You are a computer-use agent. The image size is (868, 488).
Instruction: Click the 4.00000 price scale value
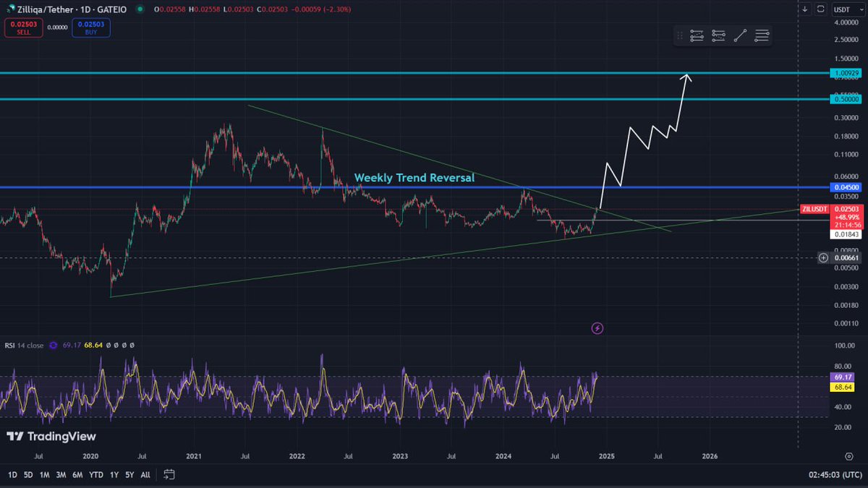pos(845,22)
